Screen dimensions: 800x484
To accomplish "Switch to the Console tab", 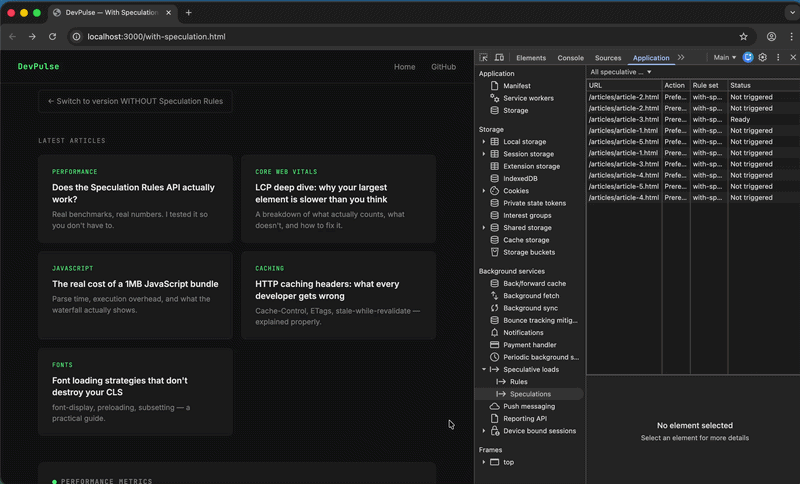I will (570, 58).
